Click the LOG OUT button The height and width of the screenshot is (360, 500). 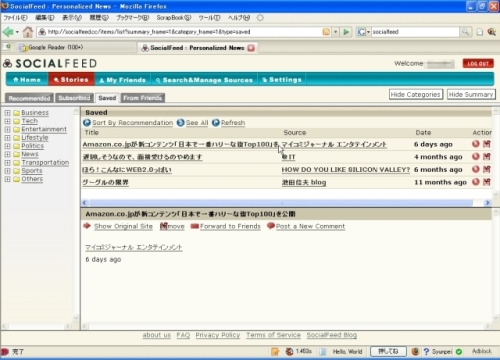coord(478,63)
